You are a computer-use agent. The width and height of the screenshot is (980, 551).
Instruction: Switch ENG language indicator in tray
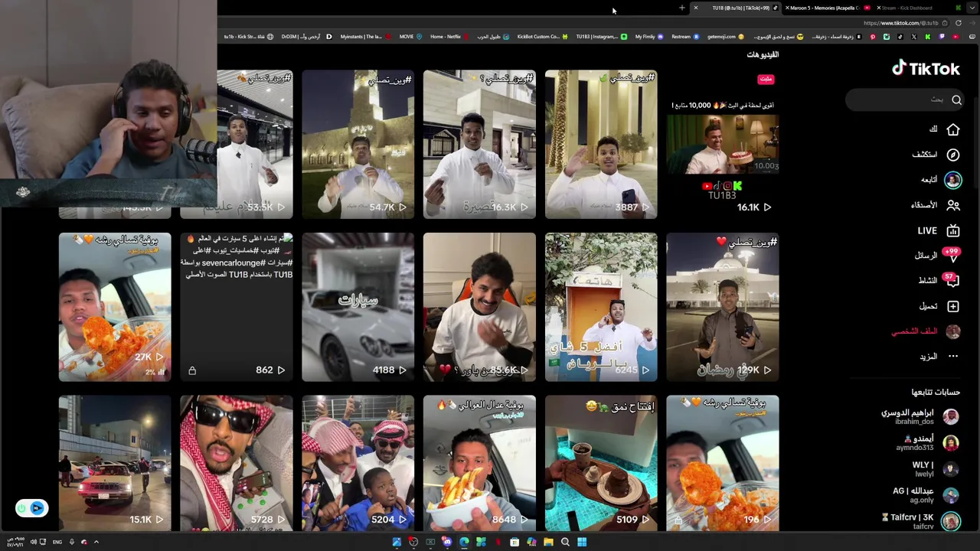[x=57, y=542]
